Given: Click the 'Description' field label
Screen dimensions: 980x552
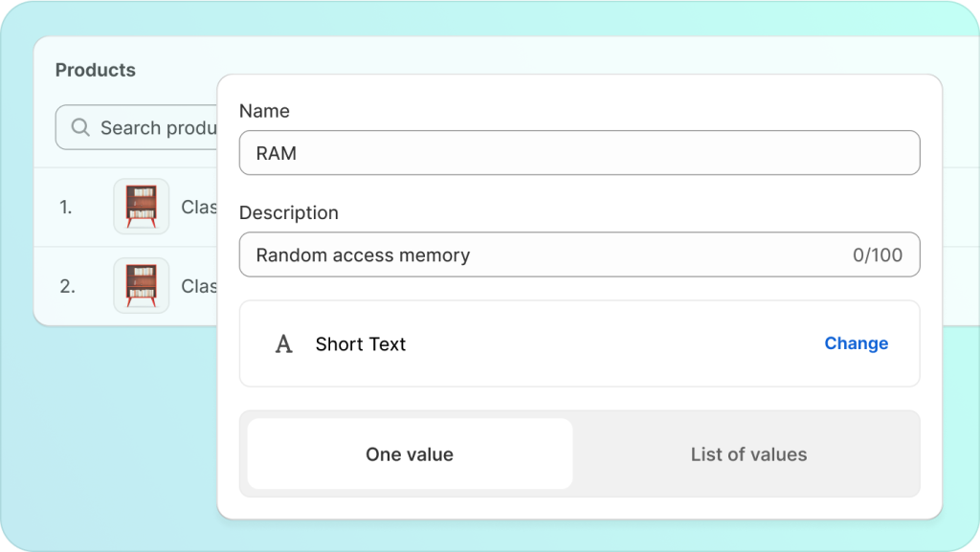Looking at the screenshot, I should coord(288,212).
